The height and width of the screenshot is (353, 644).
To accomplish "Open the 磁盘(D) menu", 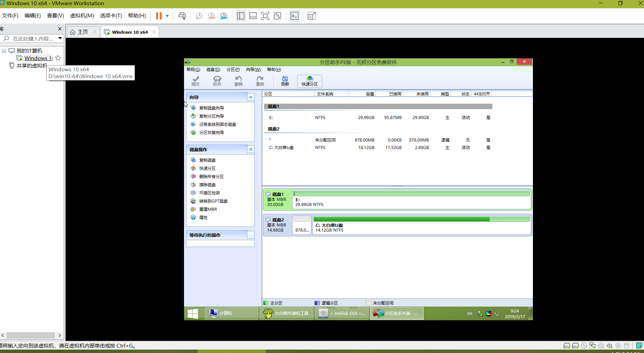I will [x=213, y=70].
